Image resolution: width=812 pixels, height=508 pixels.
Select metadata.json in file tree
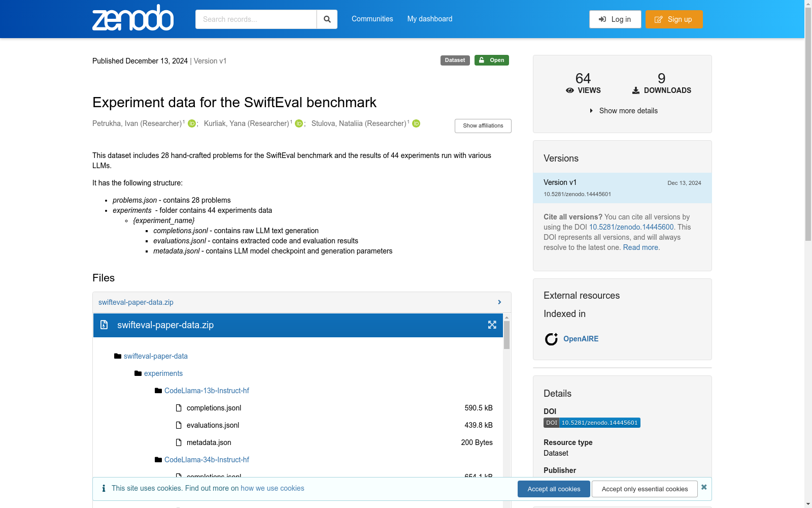[x=209, y=442]
